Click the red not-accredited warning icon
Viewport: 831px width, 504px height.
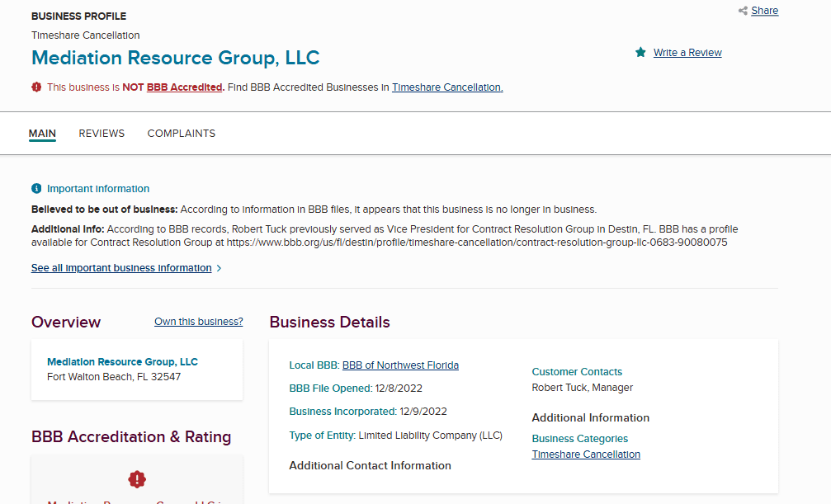tap(36, 87)
